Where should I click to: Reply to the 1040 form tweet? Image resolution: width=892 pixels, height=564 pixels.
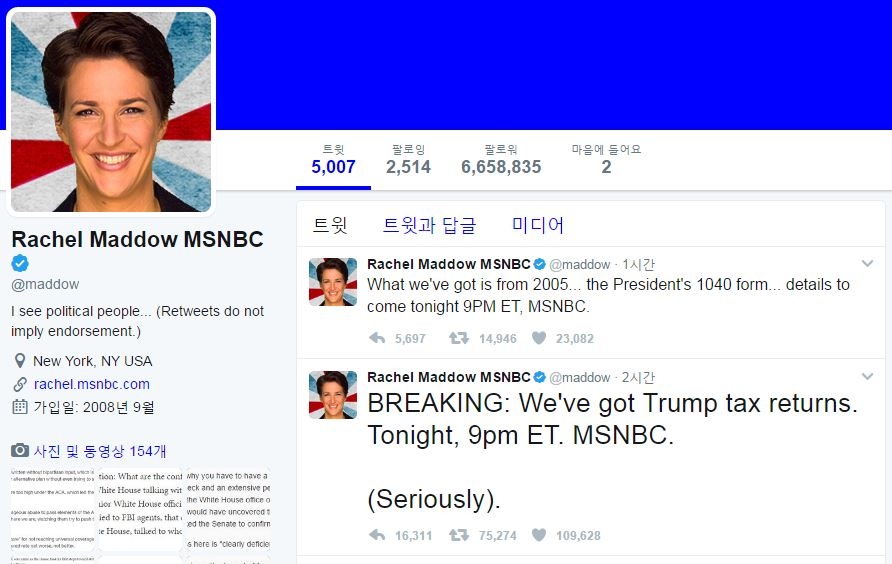(377, 339)
